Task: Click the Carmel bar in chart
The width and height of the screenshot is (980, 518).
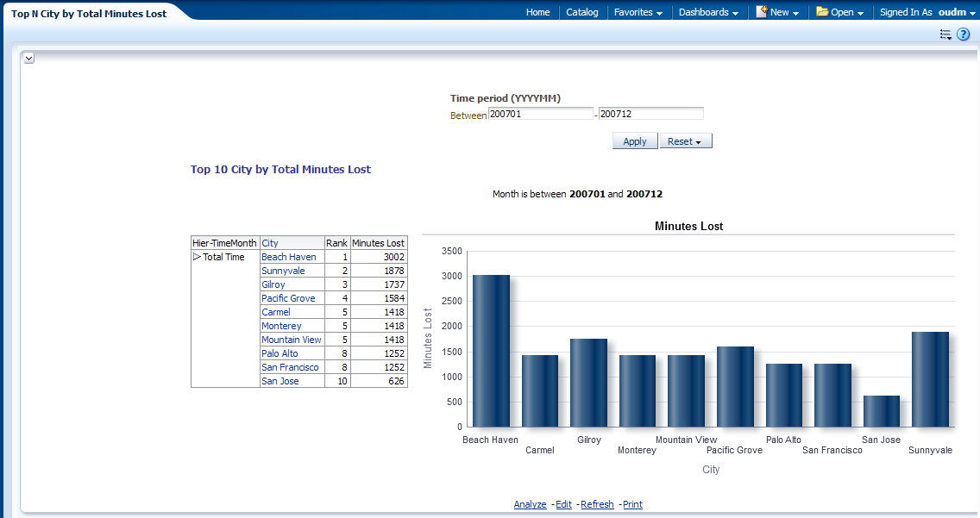Action: point(540,390)
